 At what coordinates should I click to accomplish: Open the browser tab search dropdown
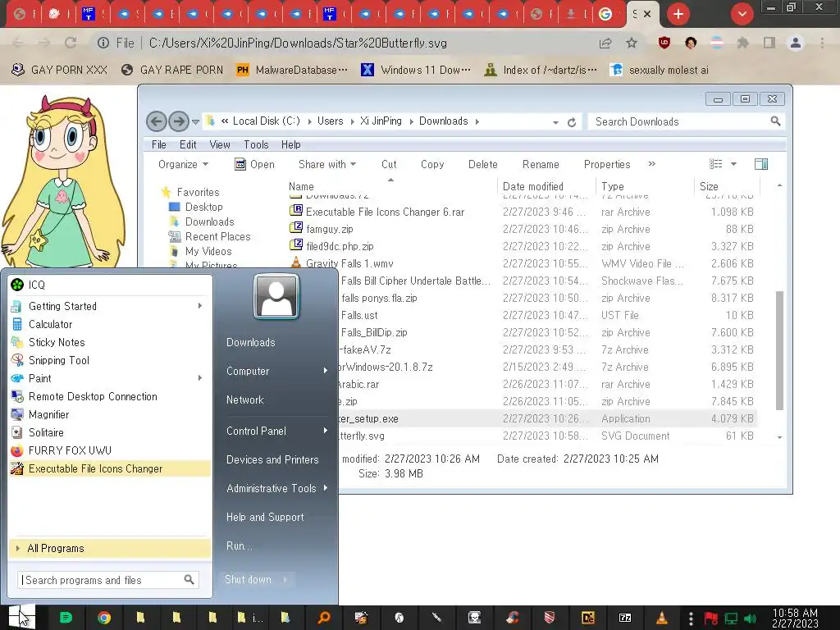[x=742, y=14]
